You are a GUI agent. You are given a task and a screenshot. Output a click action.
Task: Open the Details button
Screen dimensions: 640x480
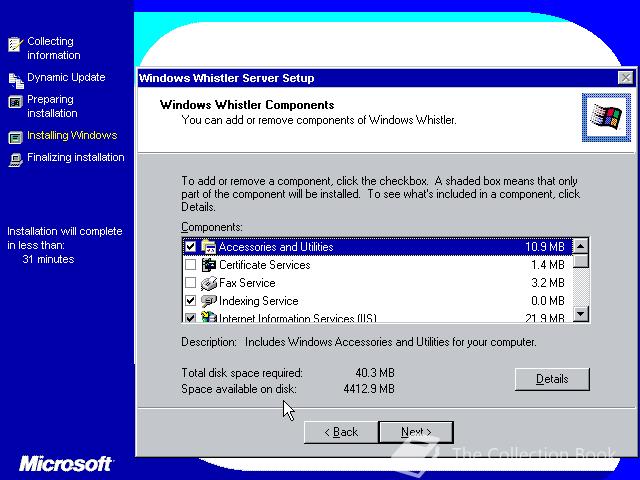[552, 379]
